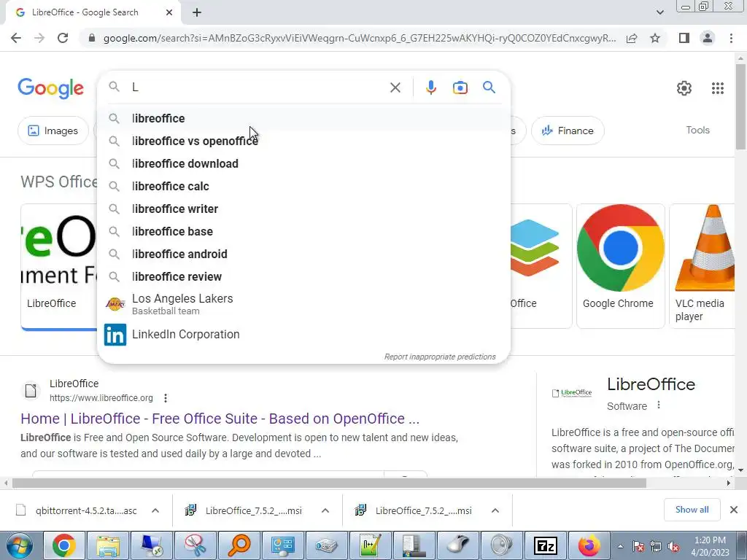Open options for LibreOffice knowledge panel
The height and width of the screenshot is (560, 747).
[659, 405]
